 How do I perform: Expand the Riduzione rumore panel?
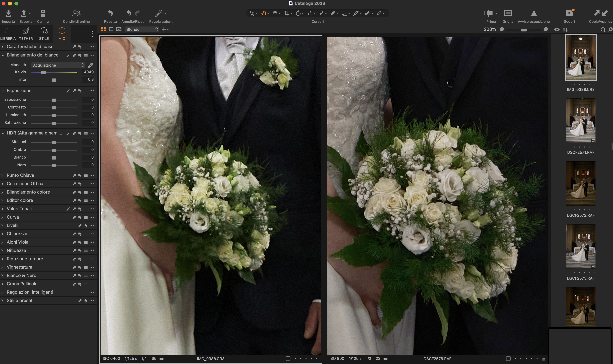(2, 259)
